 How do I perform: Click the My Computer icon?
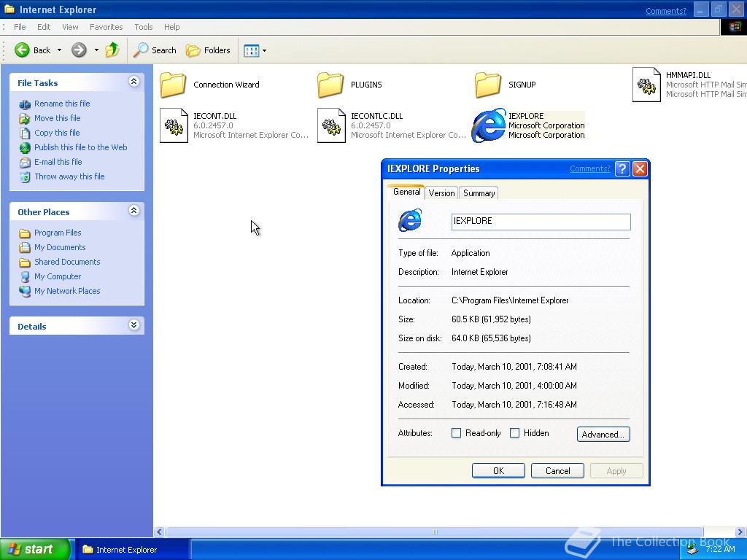point(25,276)
